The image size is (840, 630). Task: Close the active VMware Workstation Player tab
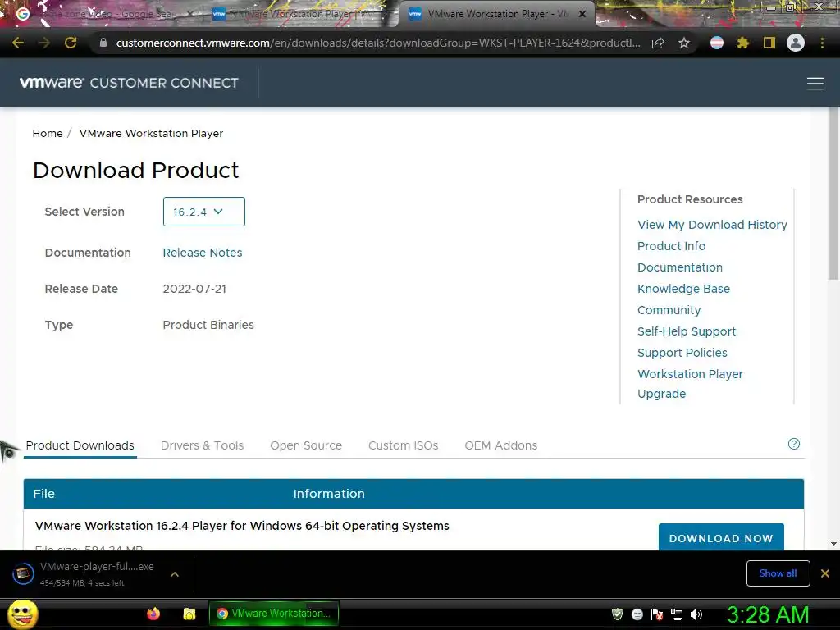(582, 14)
